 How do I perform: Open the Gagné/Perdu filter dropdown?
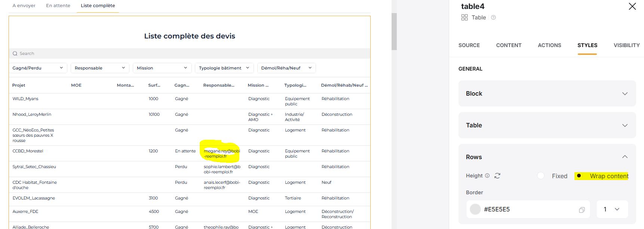(38, 68)
